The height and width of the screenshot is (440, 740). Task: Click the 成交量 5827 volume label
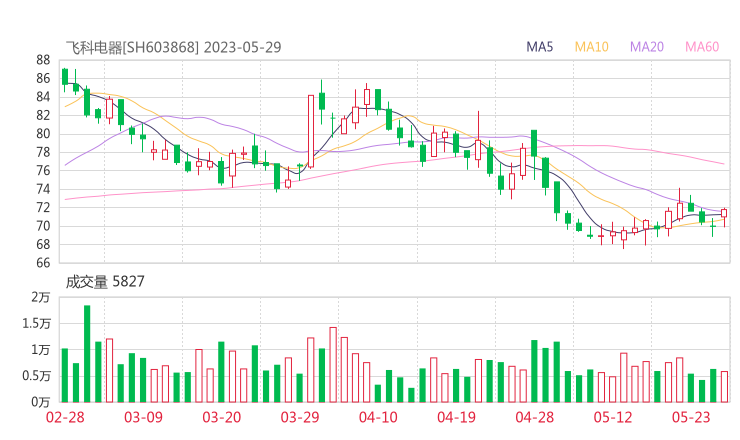105,282
